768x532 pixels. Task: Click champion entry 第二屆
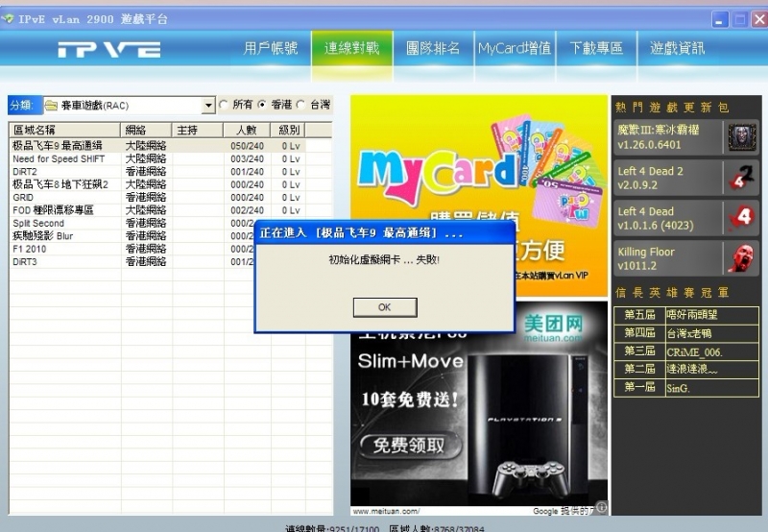coord(686,370)
